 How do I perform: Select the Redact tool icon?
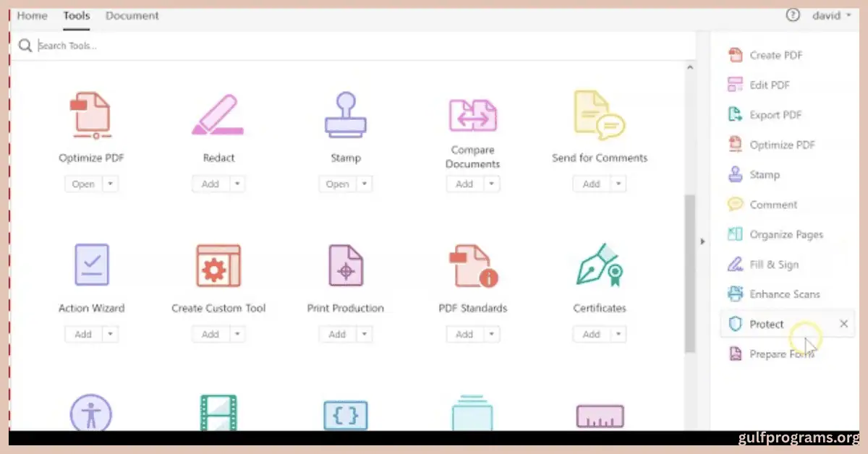(x=218, y=113)
